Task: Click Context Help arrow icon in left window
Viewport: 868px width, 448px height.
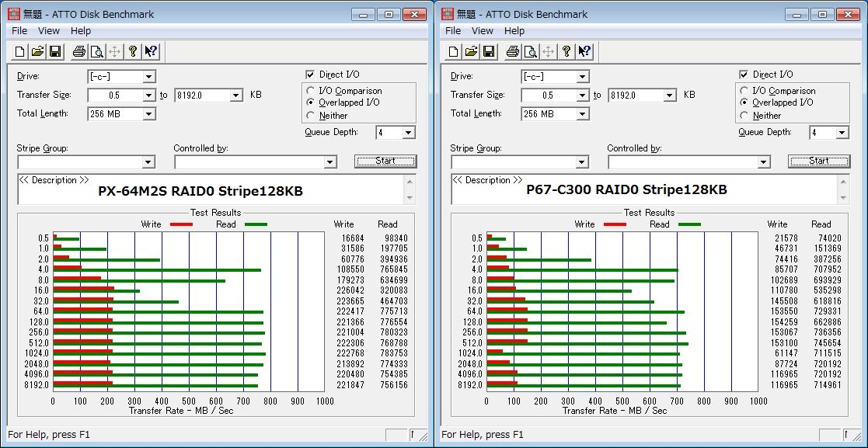Action: point(151,52)
